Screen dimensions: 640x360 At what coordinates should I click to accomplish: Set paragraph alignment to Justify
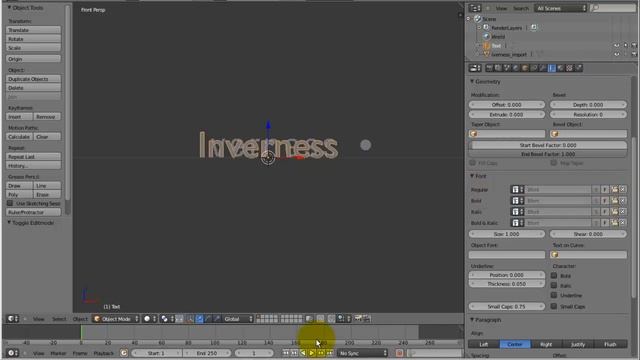578,344
